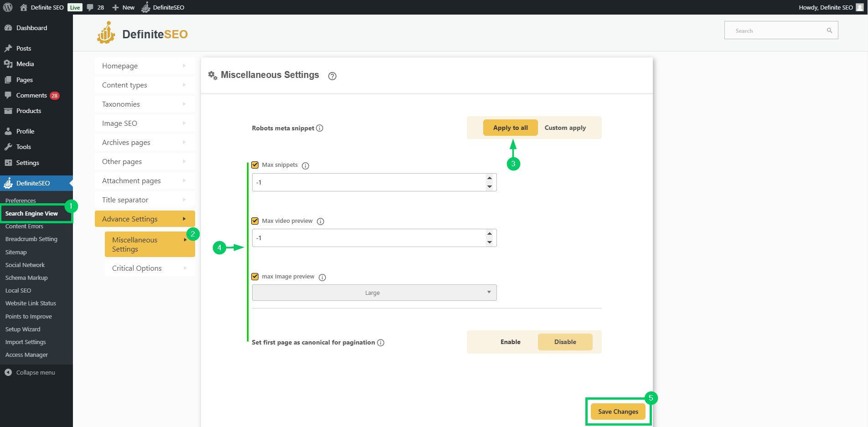Select Apply to all option
The height and width of the screenshot is (427, 868).
[511, 128]
